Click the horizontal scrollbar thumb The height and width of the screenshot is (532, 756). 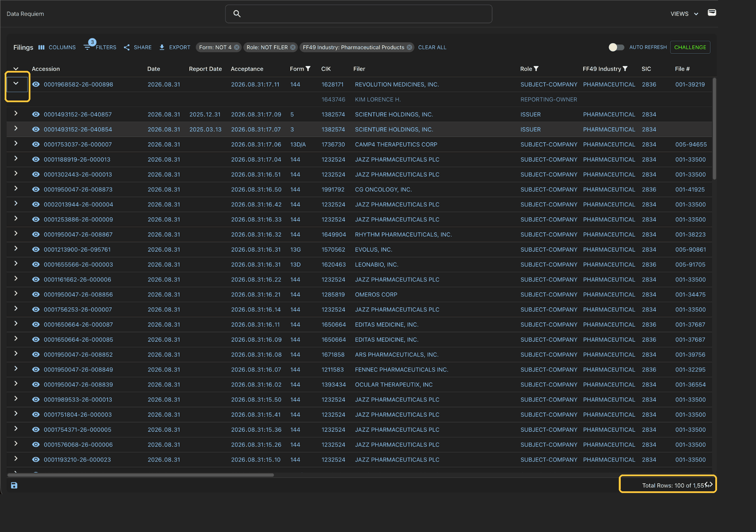(140, 475)
